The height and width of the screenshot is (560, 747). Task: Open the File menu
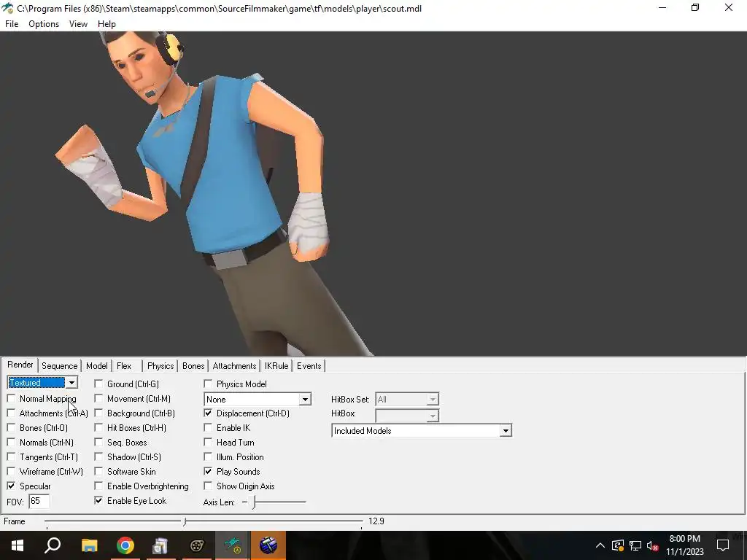[x=12, y=24]
